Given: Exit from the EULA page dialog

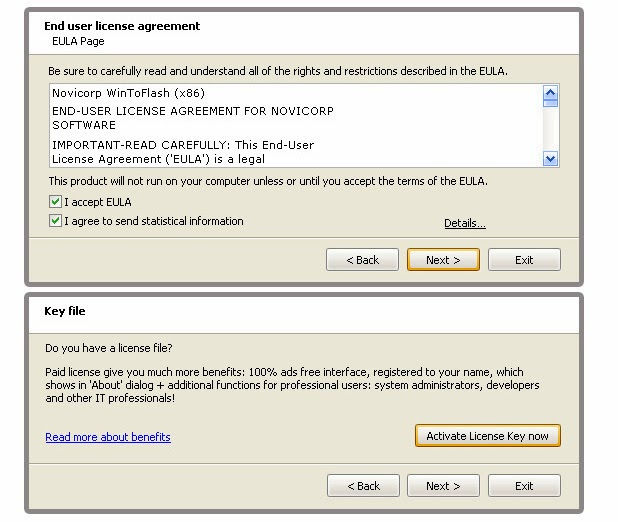Looking at the screenshot, I should tap(524, 260).
